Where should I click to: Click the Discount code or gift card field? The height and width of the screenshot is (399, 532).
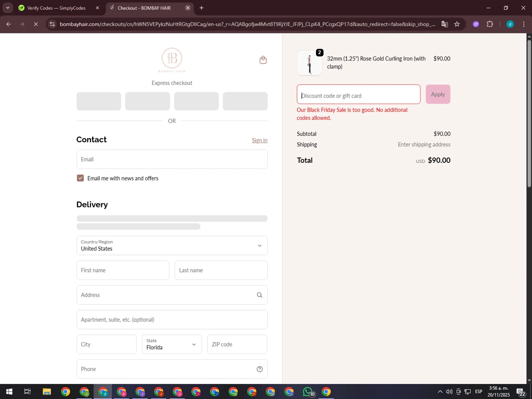(x=359, y=94)
